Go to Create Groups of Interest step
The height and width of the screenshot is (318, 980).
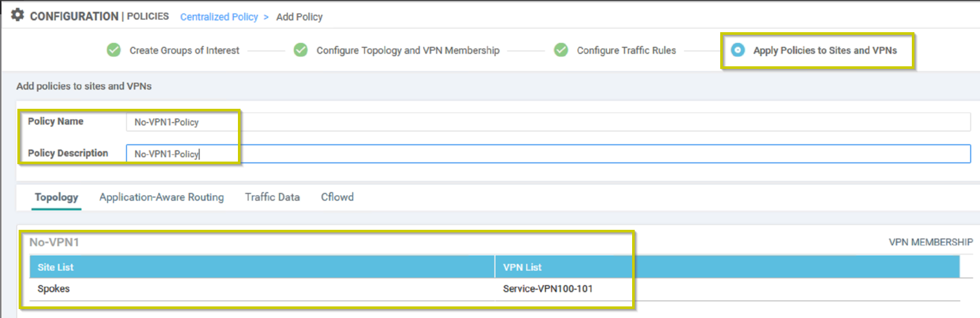tap(185, 50)
